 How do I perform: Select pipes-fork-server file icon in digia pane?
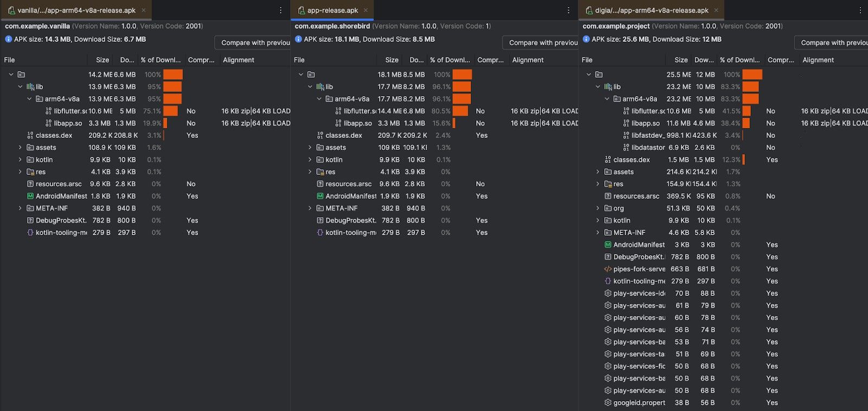point(608,269)
